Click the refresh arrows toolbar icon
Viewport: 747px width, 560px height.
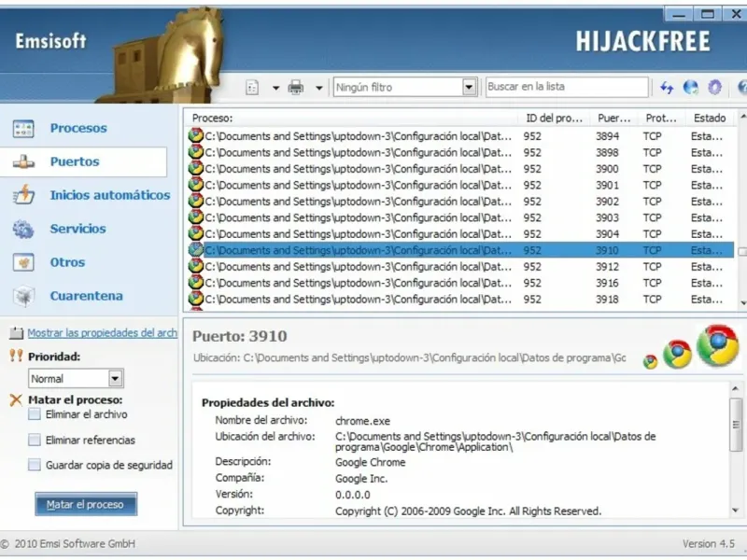[667, 88]
